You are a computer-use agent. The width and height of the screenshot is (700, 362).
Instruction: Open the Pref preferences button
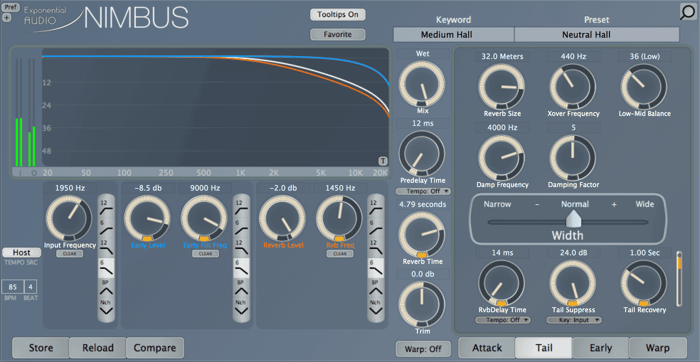click(x=9, y=8)
